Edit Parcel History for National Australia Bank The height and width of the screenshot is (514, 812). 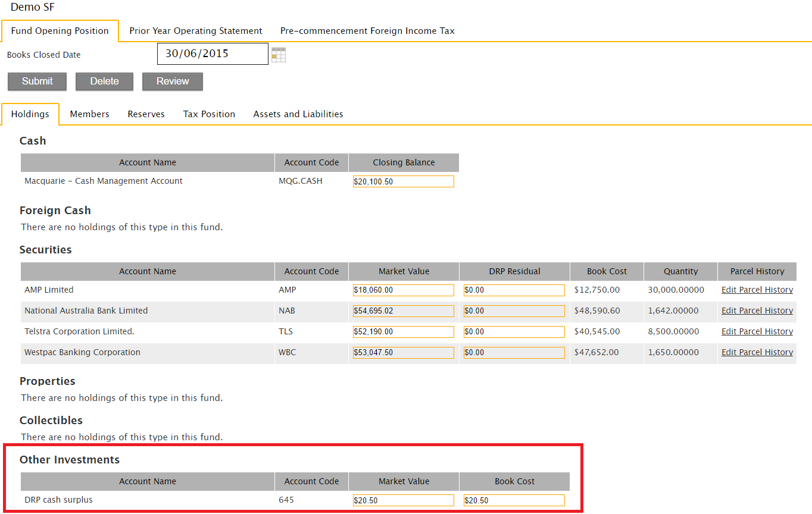pos(757,310)
